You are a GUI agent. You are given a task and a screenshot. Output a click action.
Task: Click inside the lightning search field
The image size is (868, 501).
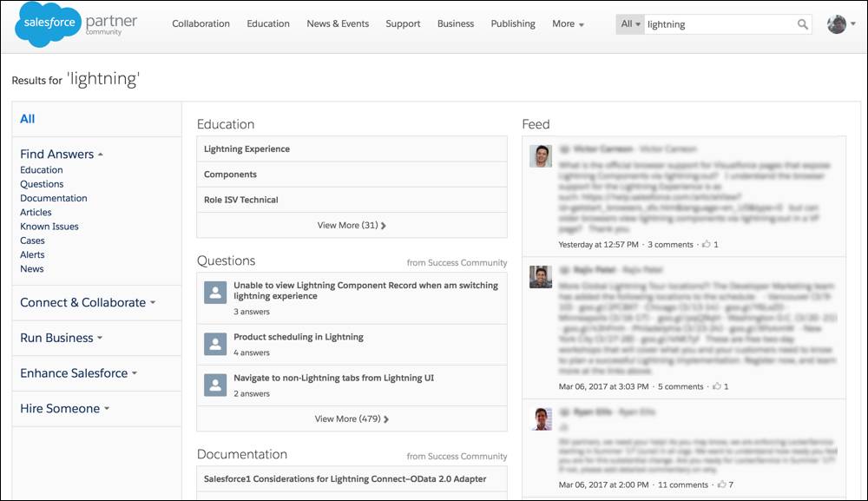(x=712, y=24)
